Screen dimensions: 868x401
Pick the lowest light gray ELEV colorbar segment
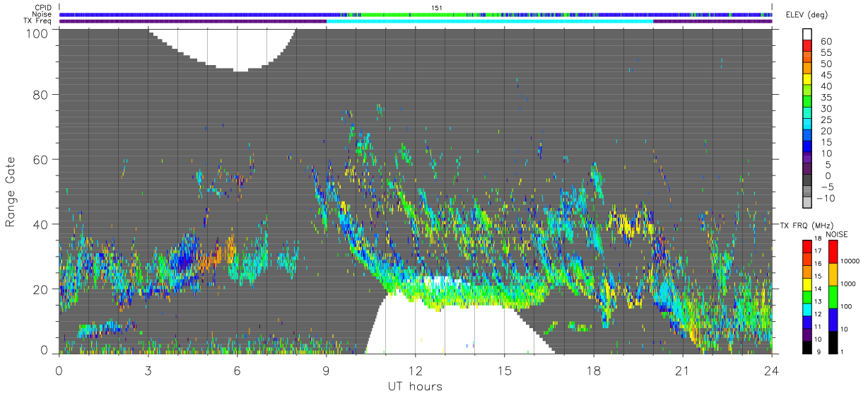coord(807,202)
